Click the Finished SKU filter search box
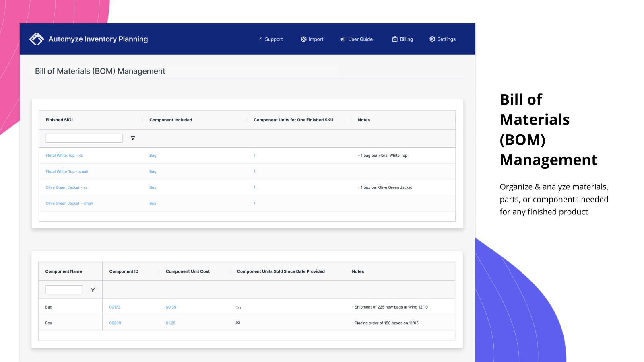This screenshot has width=644, height=362. 84,138
